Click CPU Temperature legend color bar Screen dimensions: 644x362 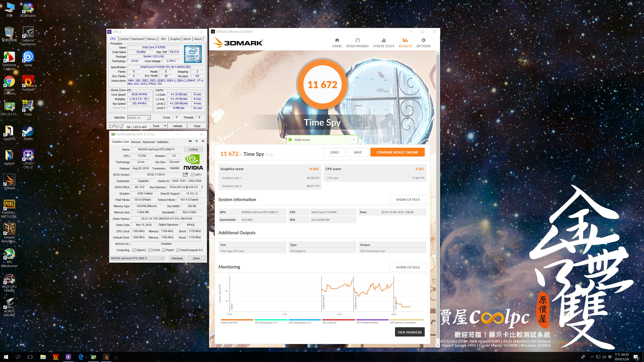point(271,320)
